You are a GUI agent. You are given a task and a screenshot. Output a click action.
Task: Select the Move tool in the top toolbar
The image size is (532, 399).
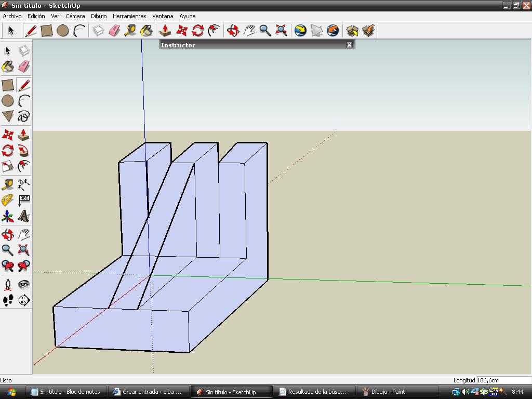181,31
